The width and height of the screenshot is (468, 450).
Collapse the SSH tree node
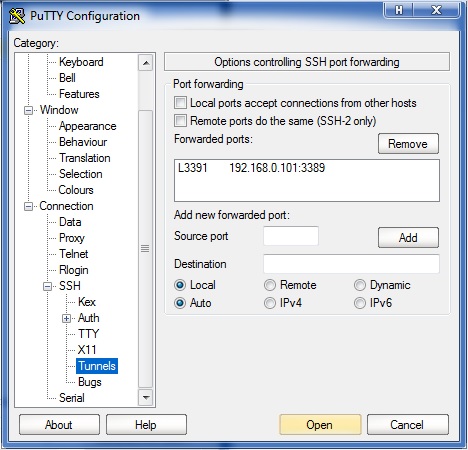coord(48,286)
